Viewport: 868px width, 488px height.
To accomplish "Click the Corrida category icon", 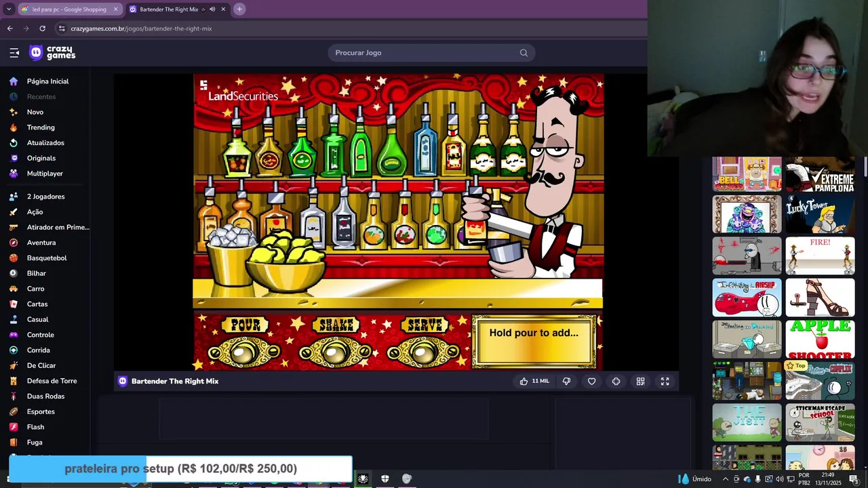I will pos(14,350).
